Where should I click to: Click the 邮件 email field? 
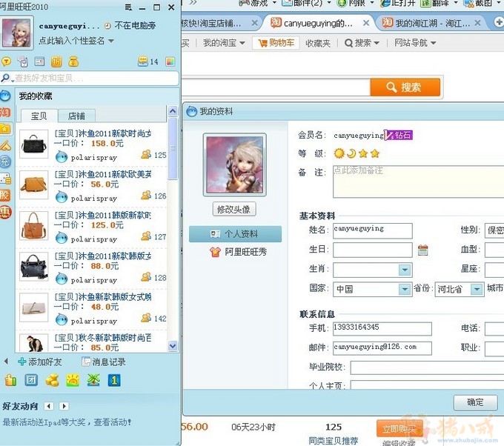382,348
